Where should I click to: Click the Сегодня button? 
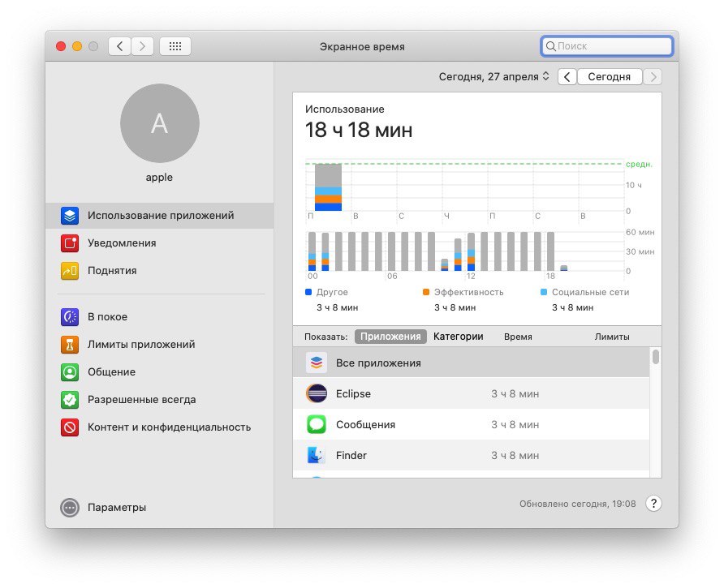(x=610, y=76)
